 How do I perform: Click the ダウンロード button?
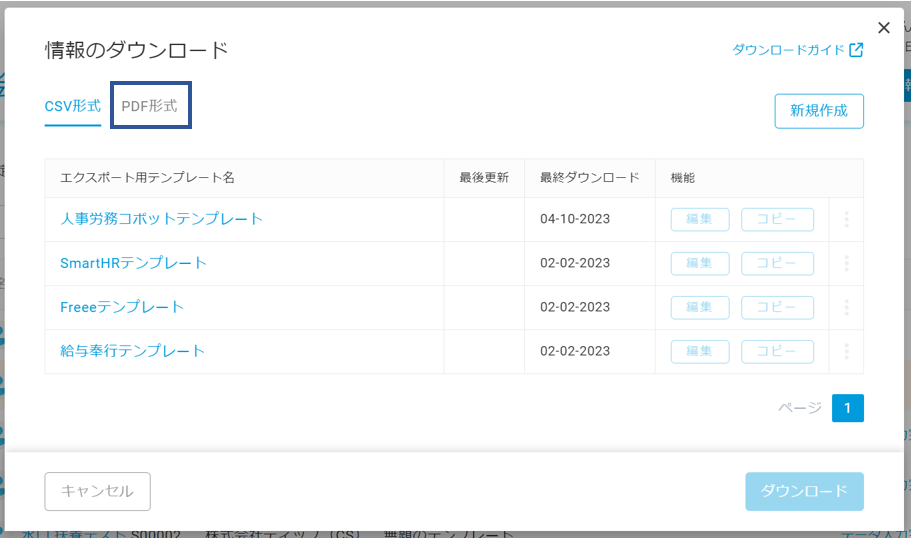click(804, 492)
